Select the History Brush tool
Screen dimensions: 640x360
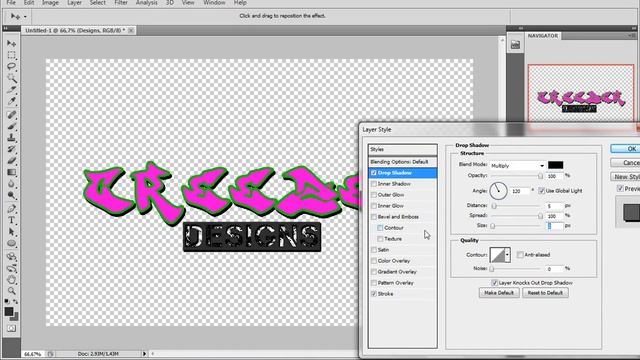point(11,149)
